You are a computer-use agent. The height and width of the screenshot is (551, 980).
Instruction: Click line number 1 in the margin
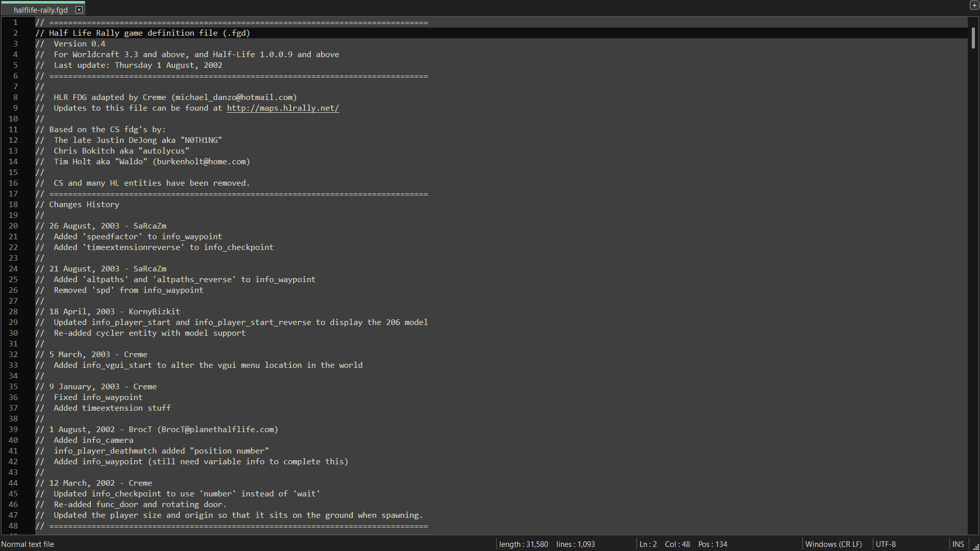click(x=15, y=22)
